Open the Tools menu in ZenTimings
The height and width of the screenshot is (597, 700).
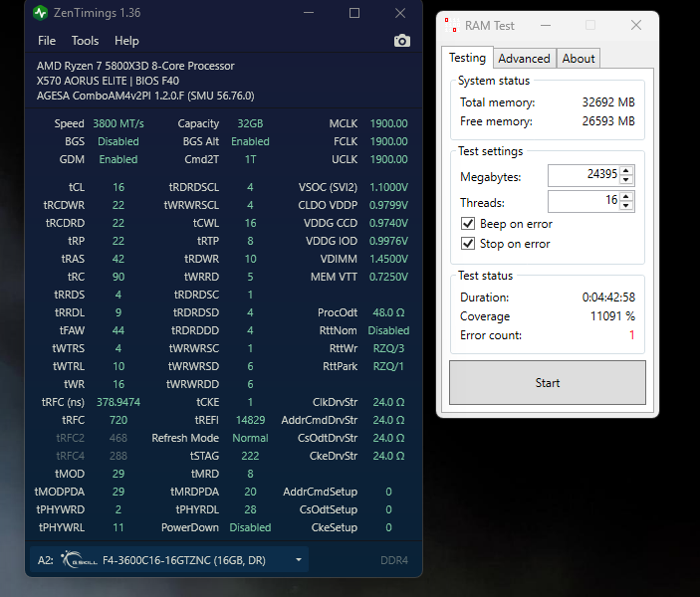click(85, 41)
